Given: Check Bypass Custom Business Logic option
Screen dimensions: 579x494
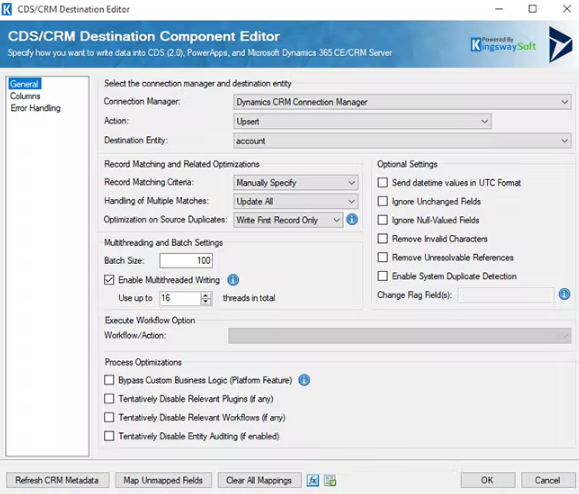Looking at the screenshot, I should click(109, 380).
